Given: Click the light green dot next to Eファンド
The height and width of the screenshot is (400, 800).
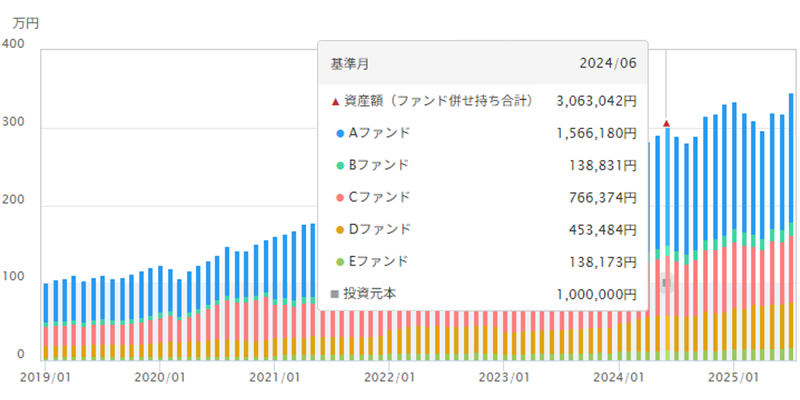Looking at the screenshot, I should (x=340, y=262).
